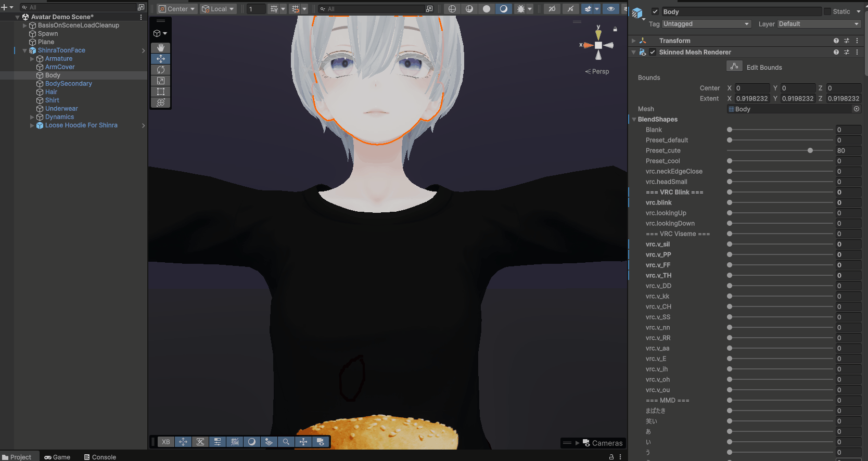
Task: Toggle scene effects layers button
Action: (x=588, y=9)
